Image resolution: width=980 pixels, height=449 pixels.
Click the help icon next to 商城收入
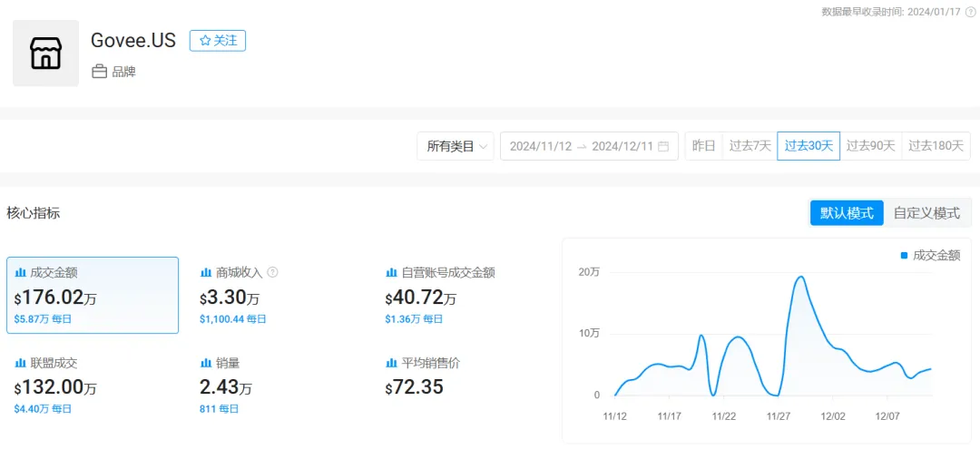click(x=272, y=273)
